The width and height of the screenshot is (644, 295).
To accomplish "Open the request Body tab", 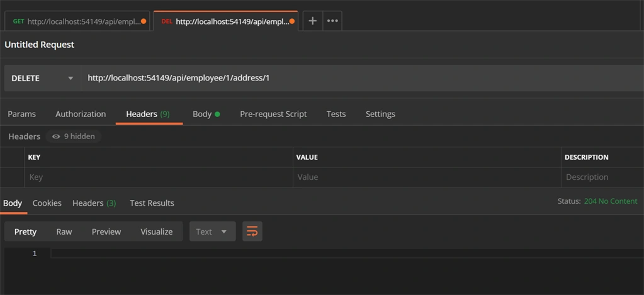I will pyautogui.click(x=206, y=114).
